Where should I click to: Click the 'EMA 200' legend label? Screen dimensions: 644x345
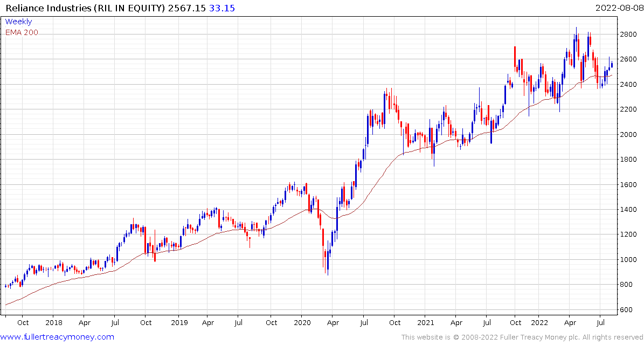click(22, 32)
